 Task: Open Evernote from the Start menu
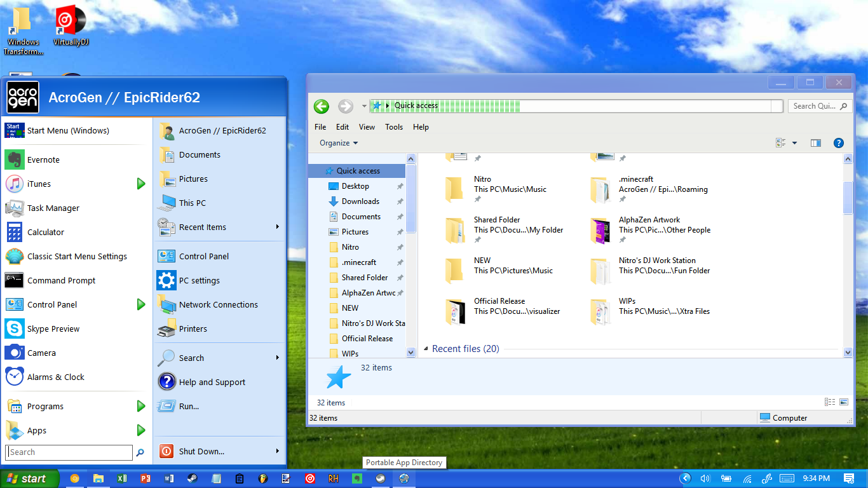point(43,159)
